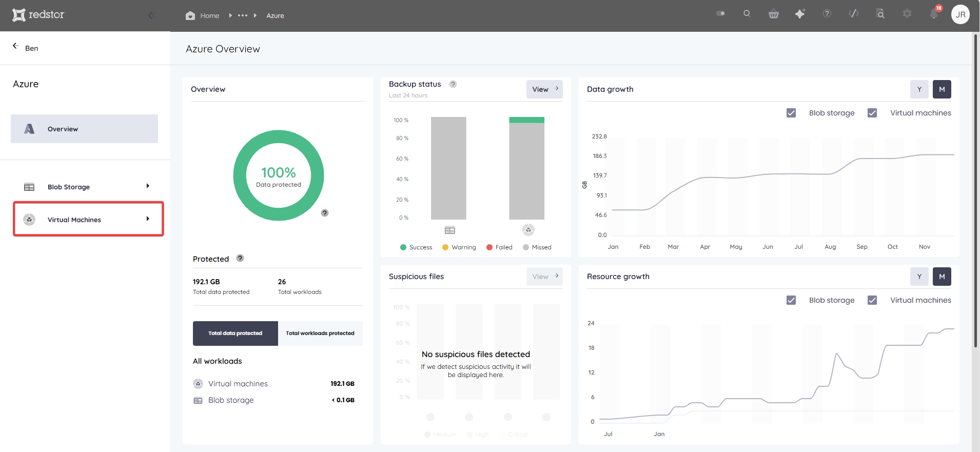Switch Data growth to the yearly Y view

(x=919, y=89)
